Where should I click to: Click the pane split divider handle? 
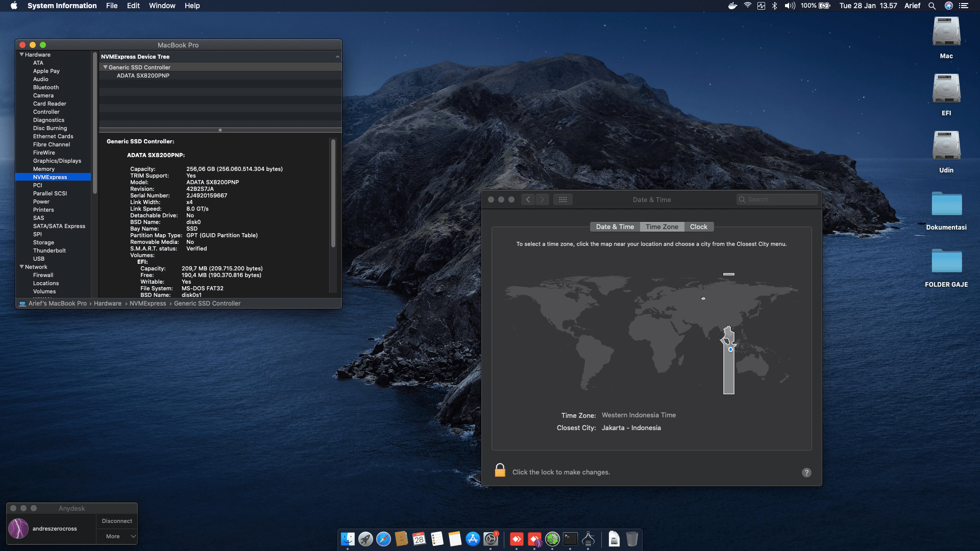220,130
